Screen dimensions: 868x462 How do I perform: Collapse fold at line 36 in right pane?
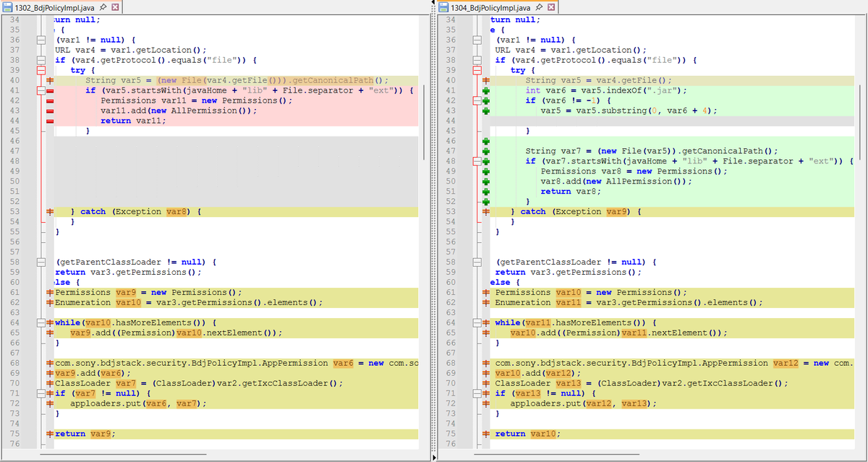coord(477,40)
